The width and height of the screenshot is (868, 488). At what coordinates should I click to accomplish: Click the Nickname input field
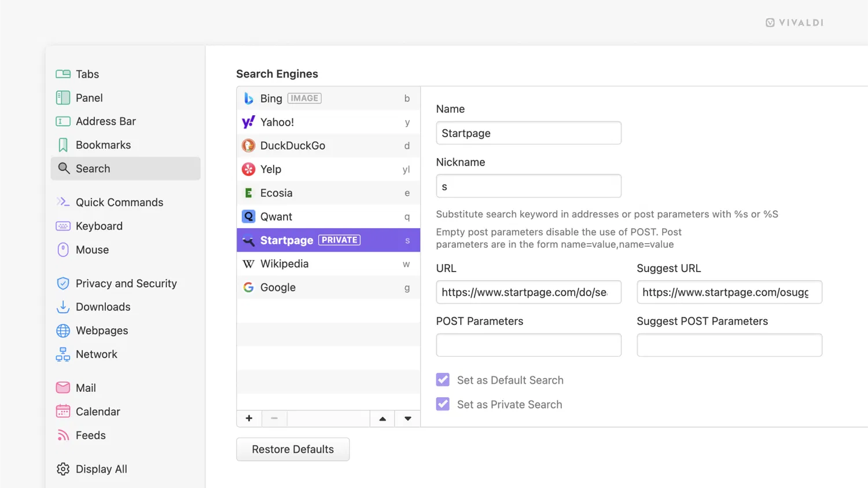(x=528, y=186)
